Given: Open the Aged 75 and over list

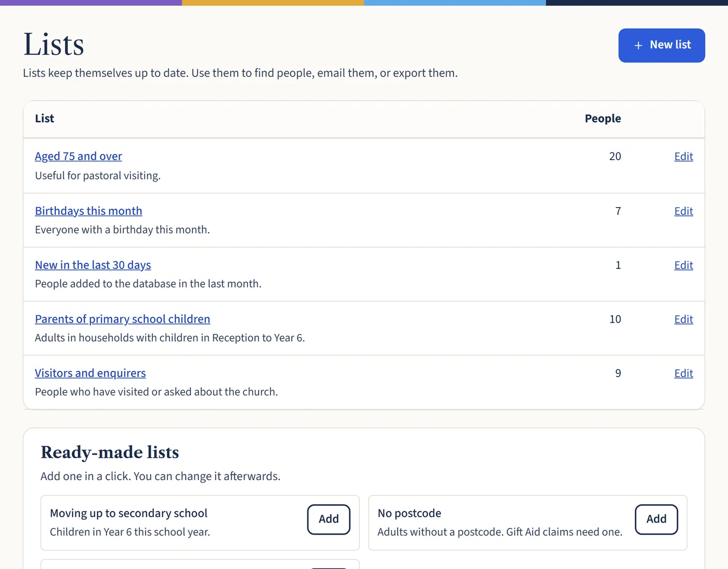Looking at the screenshot, I should (79, 156).
